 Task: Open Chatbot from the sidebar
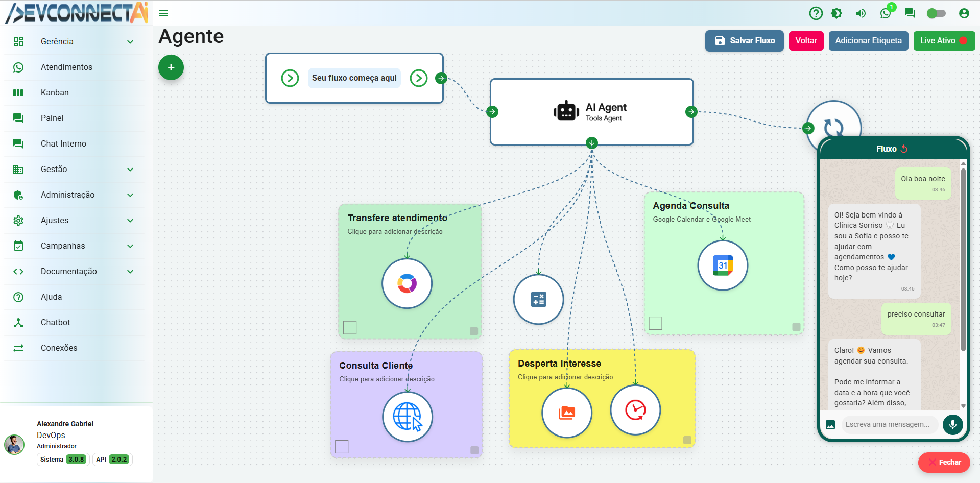coord(55,322)
